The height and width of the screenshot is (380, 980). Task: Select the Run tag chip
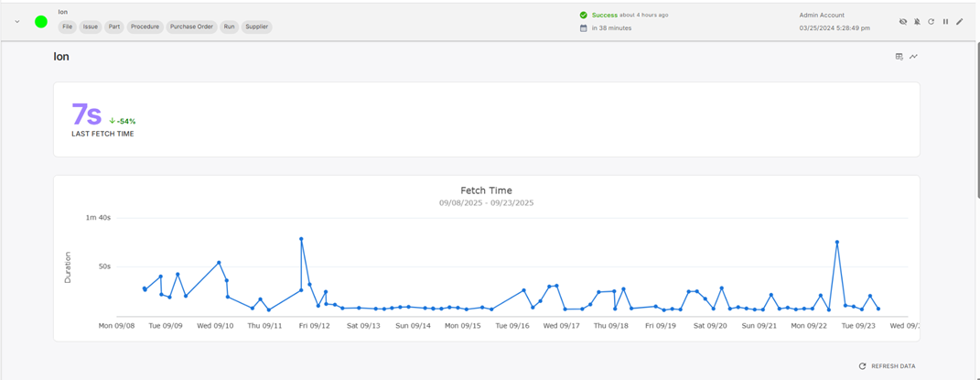(x=229, y=27)
